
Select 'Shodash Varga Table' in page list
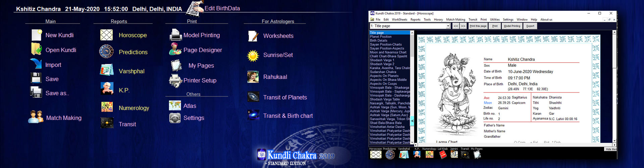tap(390, 99)
